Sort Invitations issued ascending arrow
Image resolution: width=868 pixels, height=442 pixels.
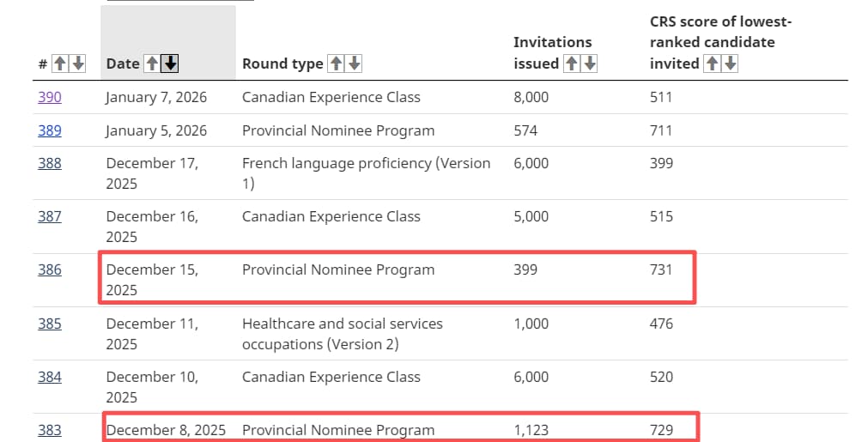tap(572, 64)
